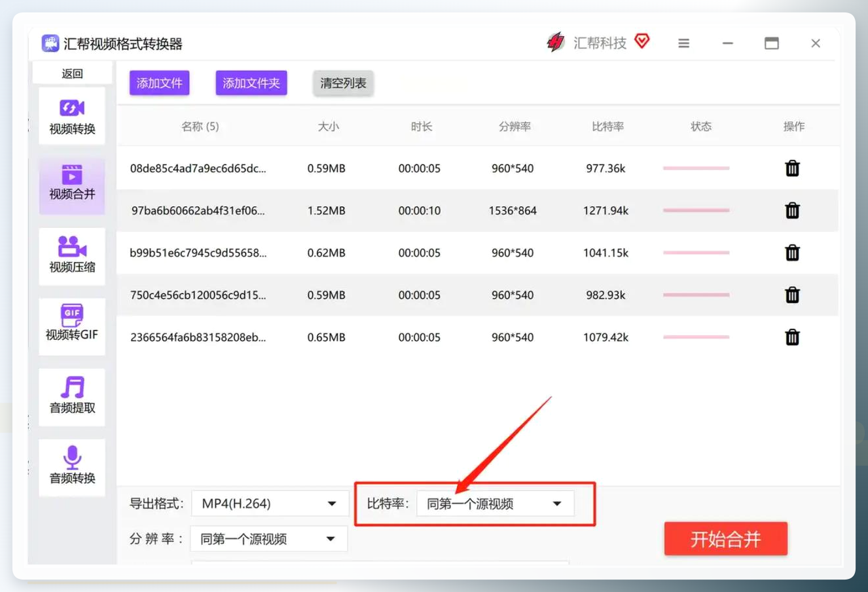The image size is (868, 592).
Task: Click the red heart diamond VIP icon
Action: click(x=642, y=41)
